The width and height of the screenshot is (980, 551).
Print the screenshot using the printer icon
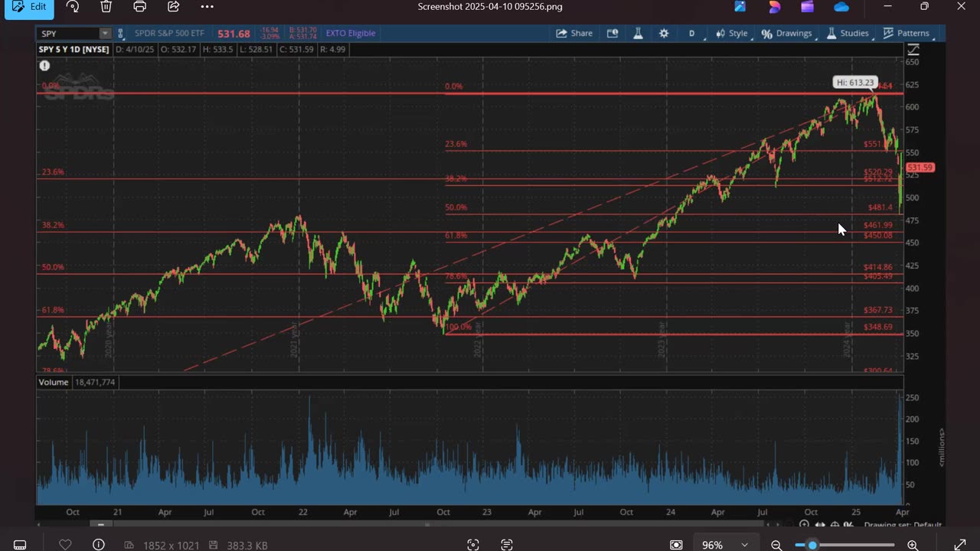point(140,7)
